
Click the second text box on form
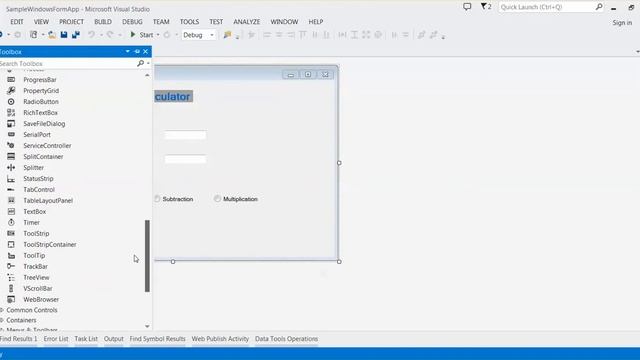[x=185, y=159]
